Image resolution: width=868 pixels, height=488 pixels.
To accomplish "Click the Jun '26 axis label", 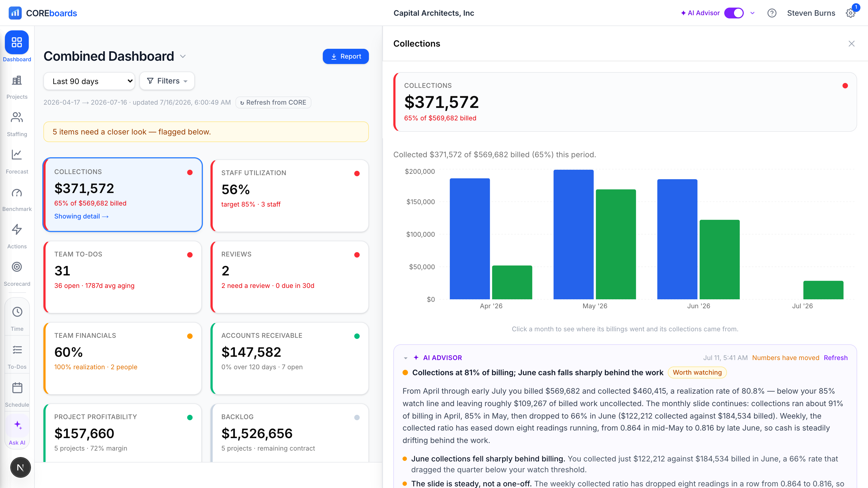I will 698,306.
